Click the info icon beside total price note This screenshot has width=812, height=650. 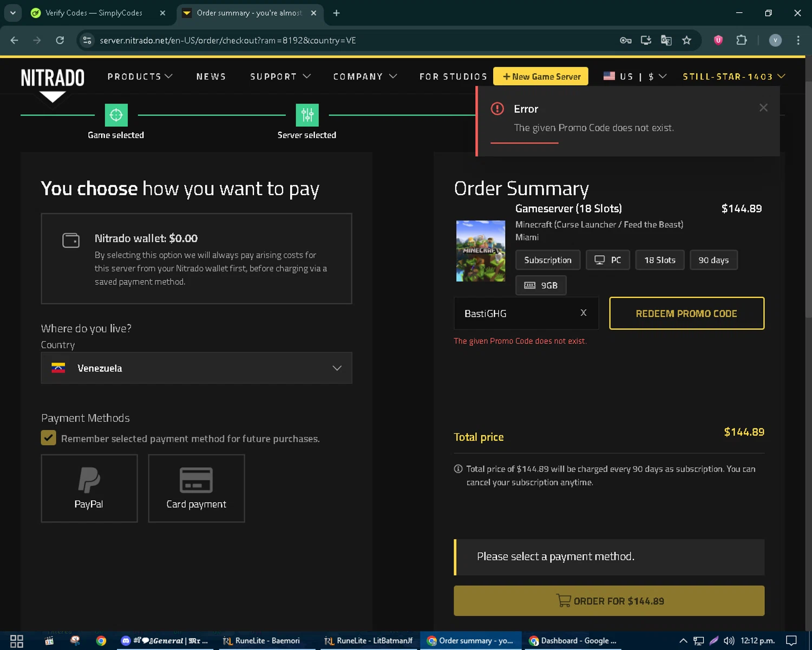(458, 469)
